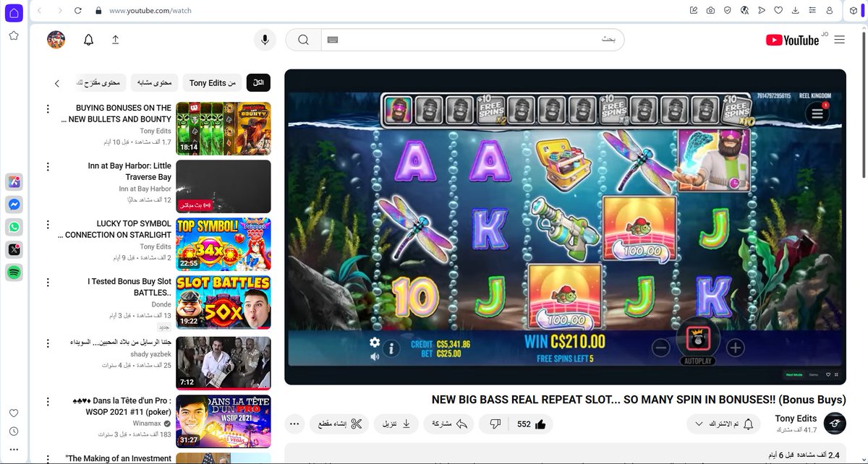Select the 'محتوى مقترح لك' filter chip
868x464 pixels.
coord(101,83)
